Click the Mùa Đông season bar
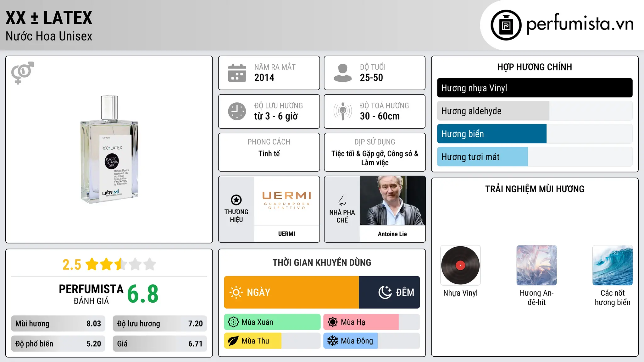This screenshot has height=362, width=644. (x=372, y=341)
